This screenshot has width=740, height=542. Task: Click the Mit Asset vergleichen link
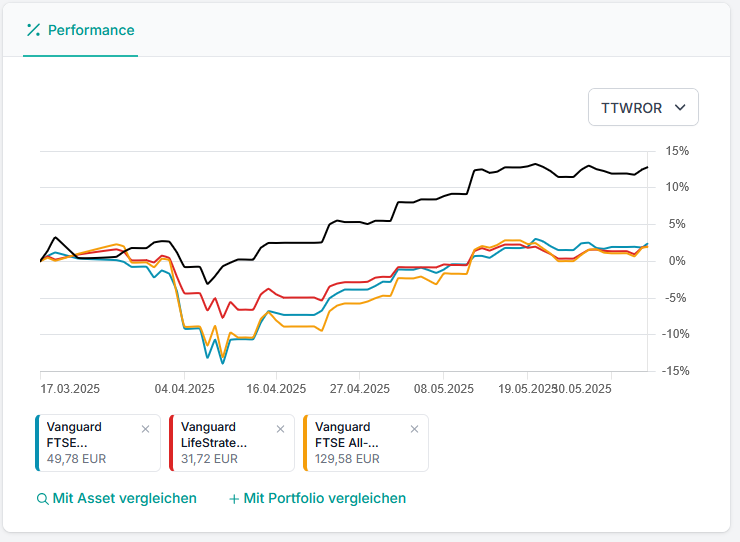pyautogui.click(x=124, y=498)
